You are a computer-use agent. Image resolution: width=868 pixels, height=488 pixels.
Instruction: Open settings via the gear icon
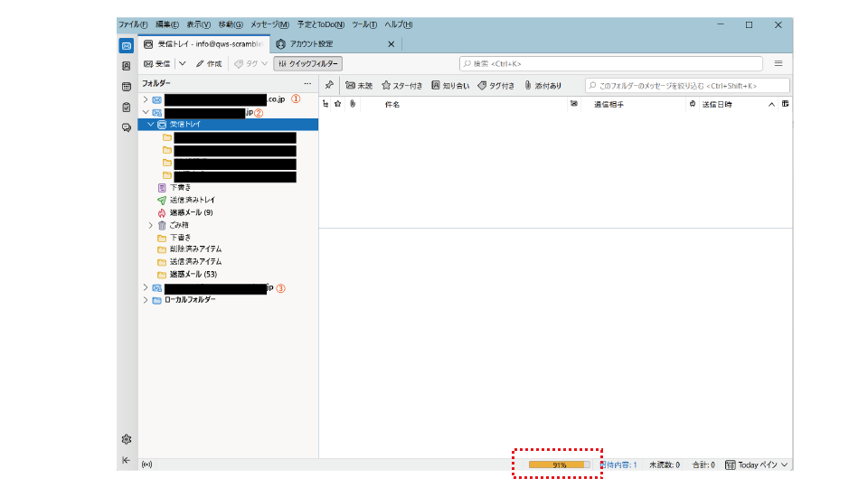[x=127, y=439]
